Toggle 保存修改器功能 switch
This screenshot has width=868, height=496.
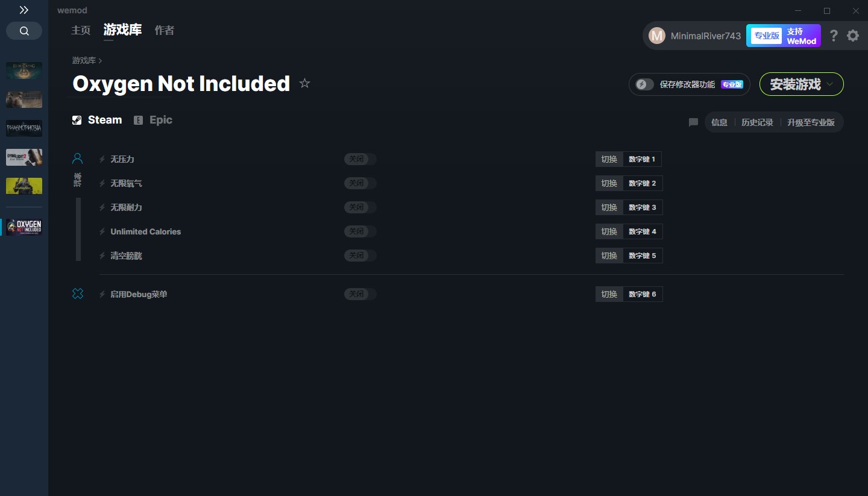(644, 84)
